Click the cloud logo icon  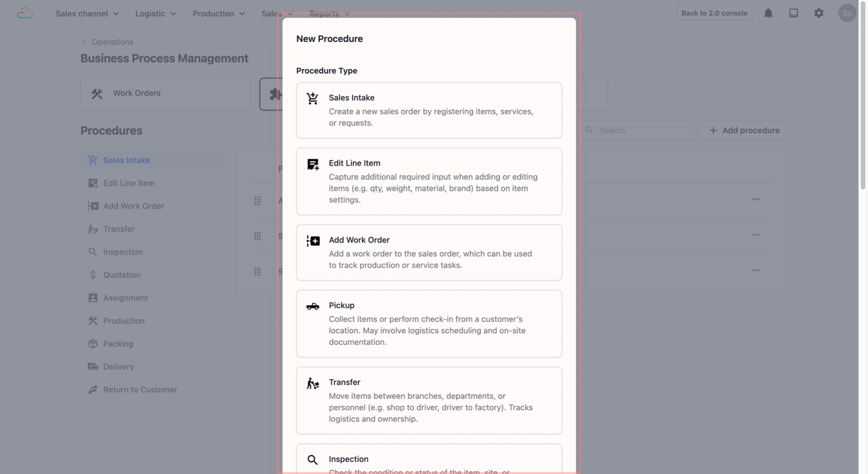pos(25,13)
